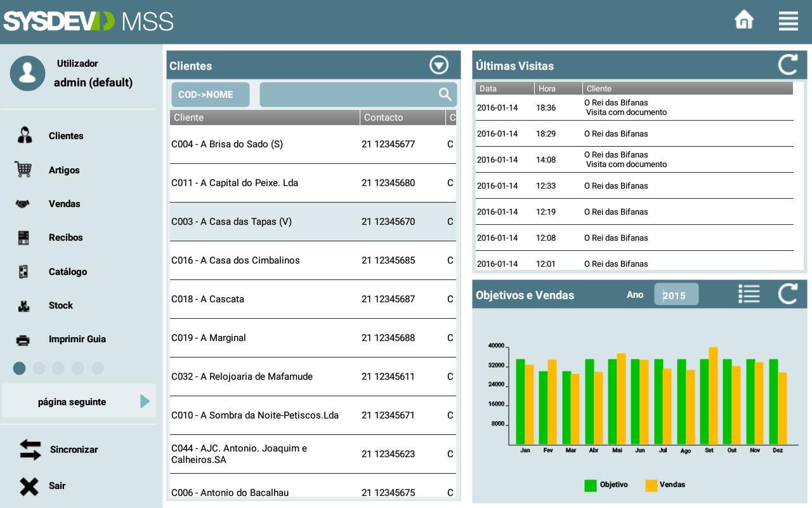Click the Stock boxes icon
The height and width of the screenshot is (508, 812).
point(23,305)
